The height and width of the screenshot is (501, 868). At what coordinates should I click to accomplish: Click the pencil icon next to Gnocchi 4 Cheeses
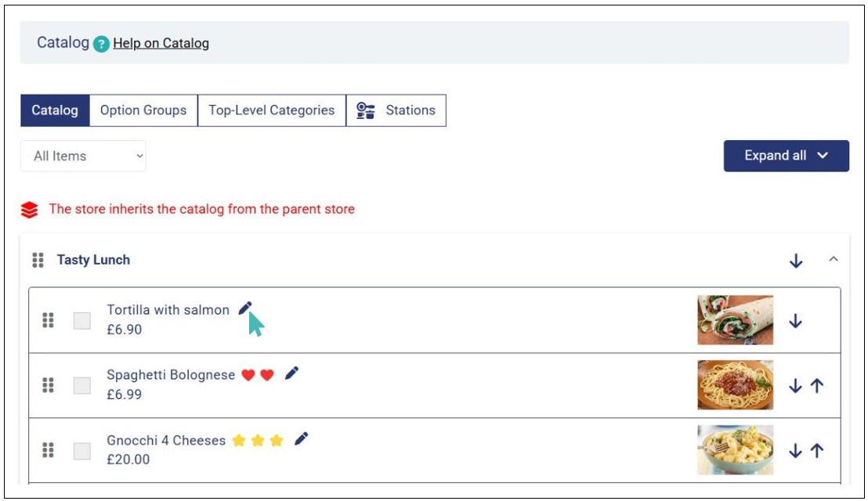coord(301,438)
